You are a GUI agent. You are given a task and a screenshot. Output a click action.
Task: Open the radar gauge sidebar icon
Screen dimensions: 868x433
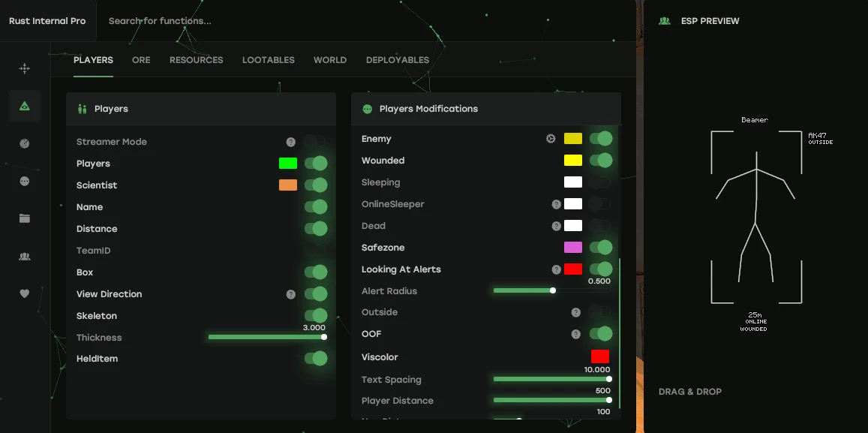(x=24, y=143)
